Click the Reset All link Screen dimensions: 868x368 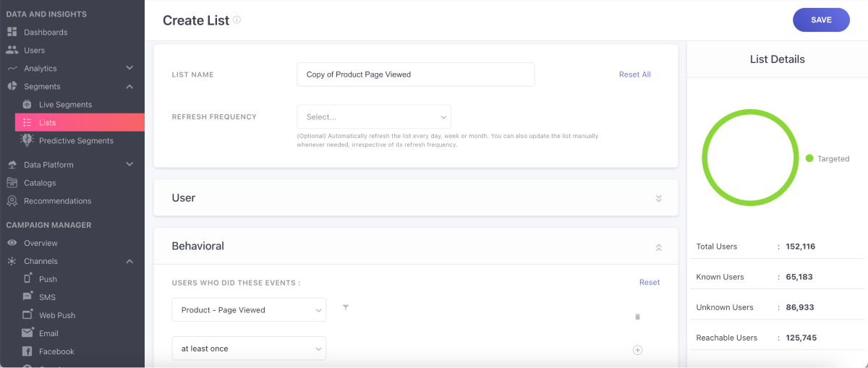[634, 74]
